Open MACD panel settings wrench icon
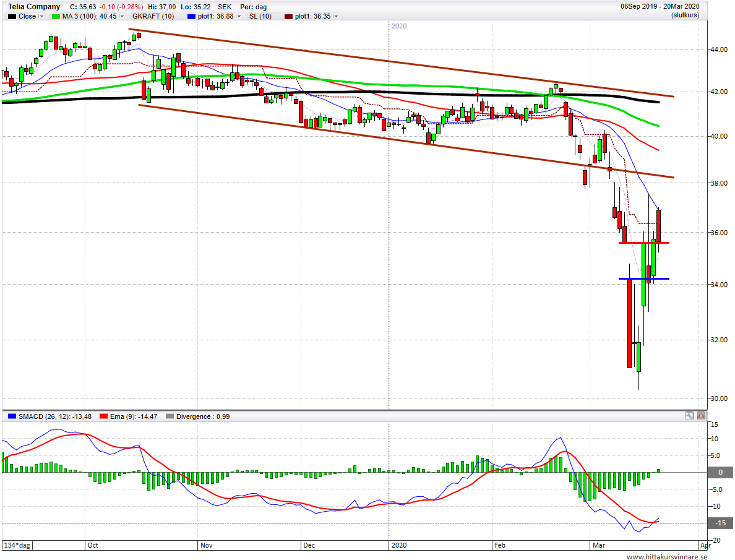The image size is (735, 560). 689,416
